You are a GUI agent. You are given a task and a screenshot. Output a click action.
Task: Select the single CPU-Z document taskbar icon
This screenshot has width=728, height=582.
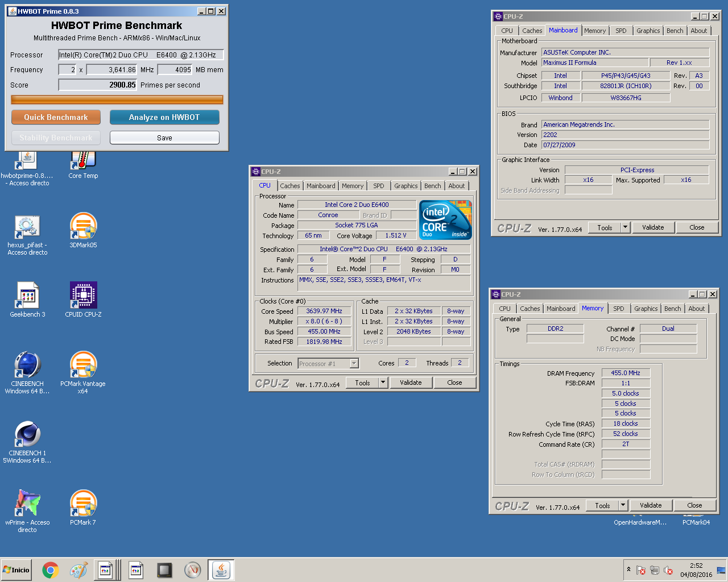coord(136,570)
